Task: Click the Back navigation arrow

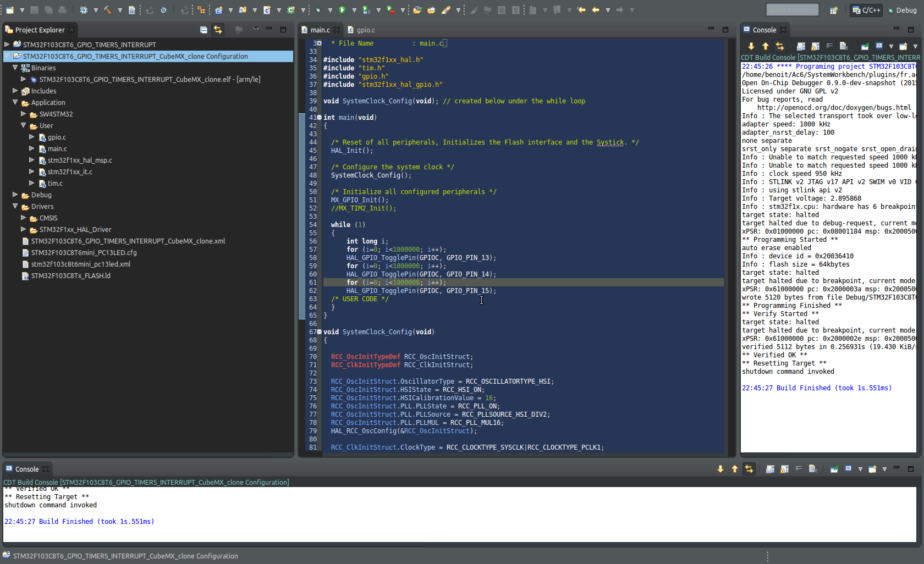Action: (x=596, y=10)
